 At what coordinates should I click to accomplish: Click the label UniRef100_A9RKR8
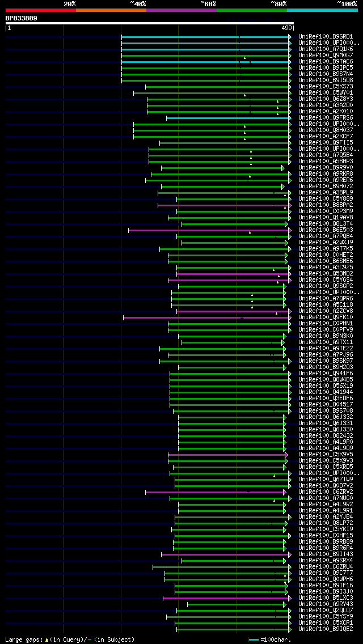(x=326, y=173)
